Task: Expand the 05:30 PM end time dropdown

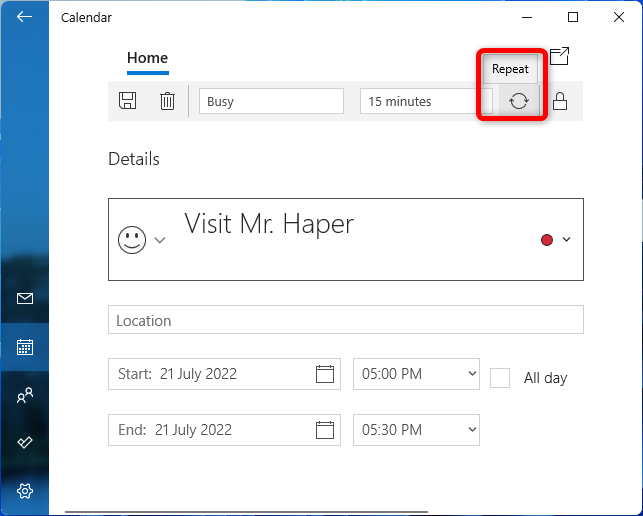Action: [x=416, y=430]
